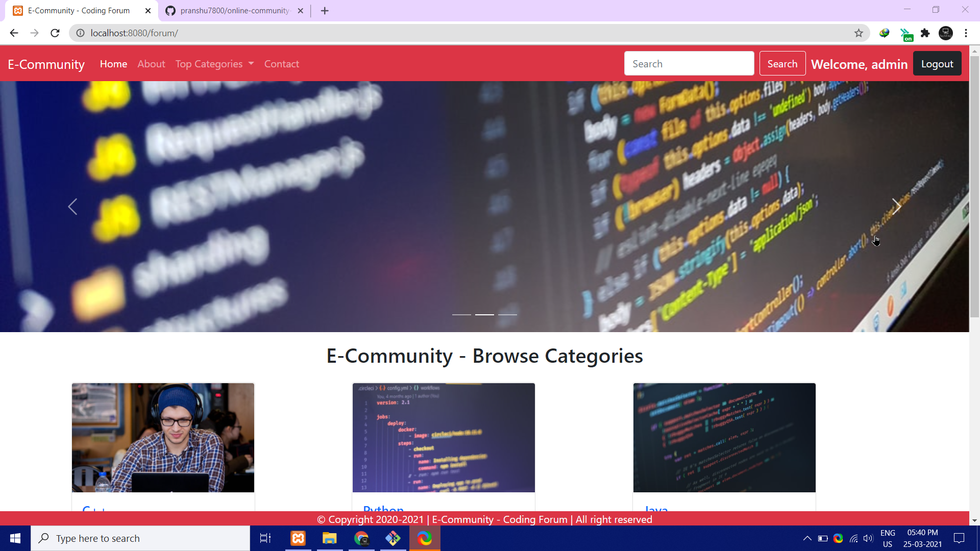Screen dimensions: 980x551
Task: Click the browser profile avatar icon
Action: click(x=946, y=33)
